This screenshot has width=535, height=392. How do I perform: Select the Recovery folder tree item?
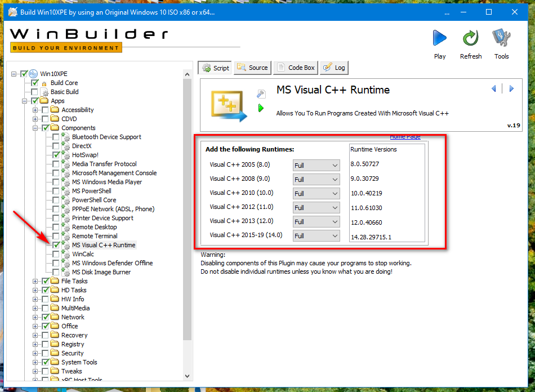pyautogui.click(x=74, y=335)
